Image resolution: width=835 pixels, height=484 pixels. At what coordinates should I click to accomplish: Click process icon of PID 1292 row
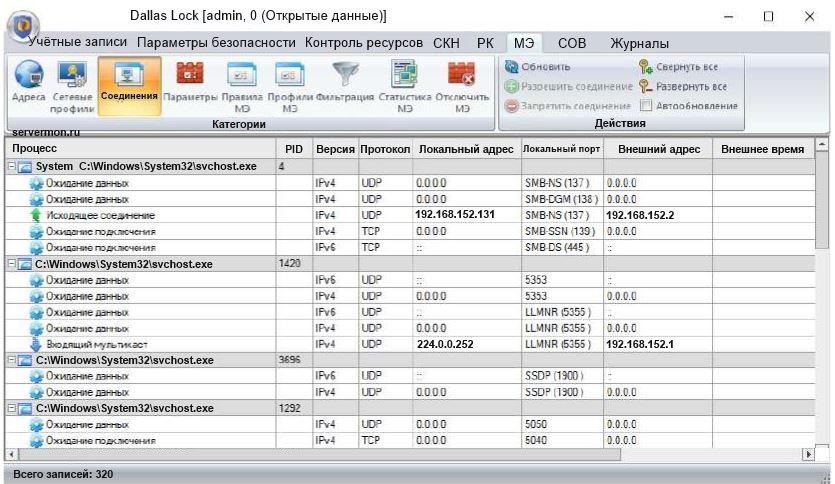point(24,409)
